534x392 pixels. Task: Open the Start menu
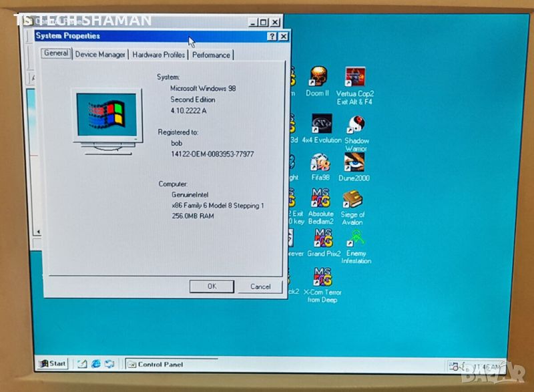[x=53, y=363]
